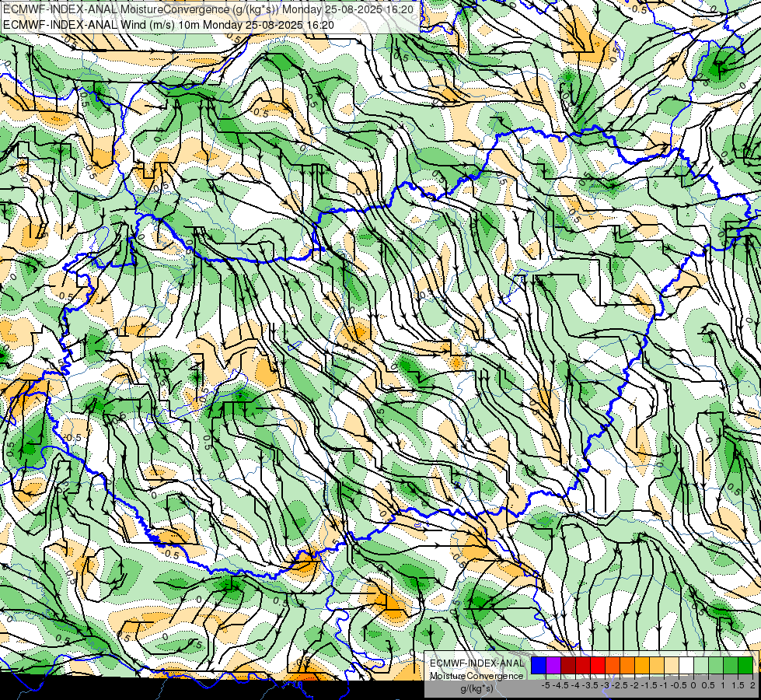This screenshot has width=761, height=700.
Task: Click the 1.5 tick label in legend
Action: (x=738, y=685)
